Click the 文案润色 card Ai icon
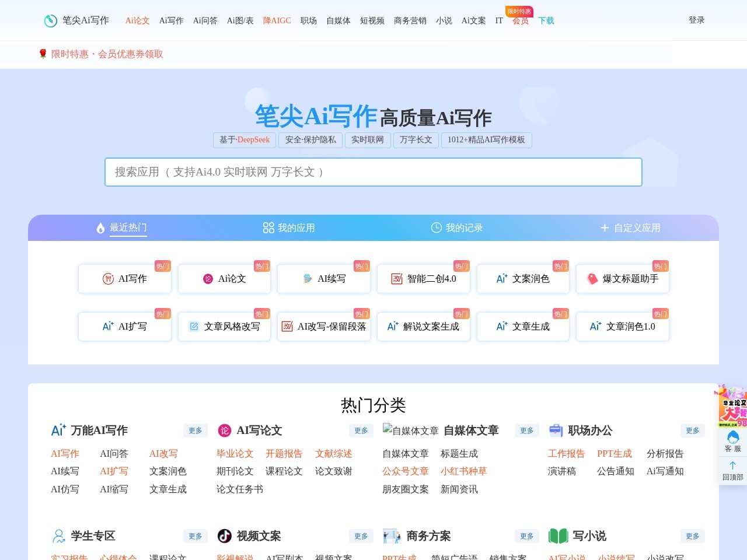747x560 pixels. coord(502,279)
